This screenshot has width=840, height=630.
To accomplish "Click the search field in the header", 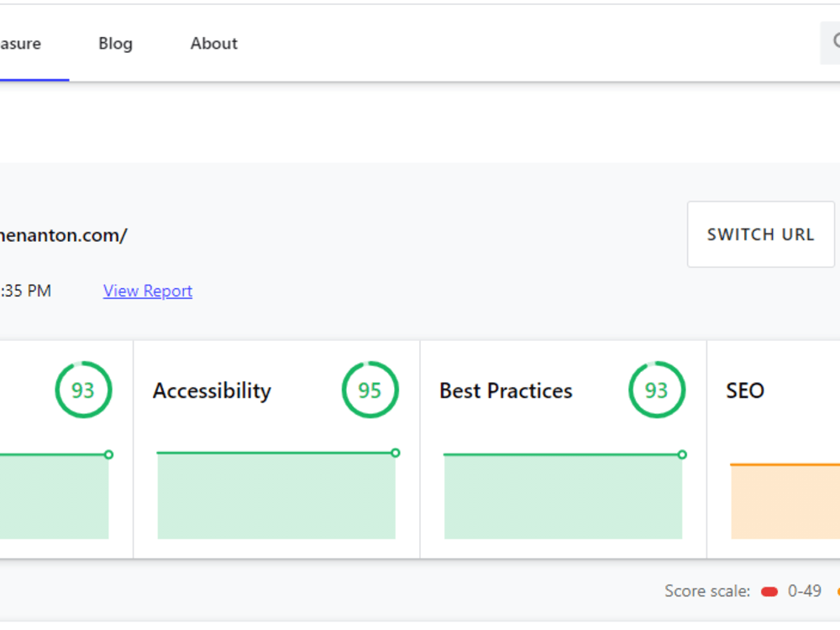I will pyautogui.click(x=830, y=44).
